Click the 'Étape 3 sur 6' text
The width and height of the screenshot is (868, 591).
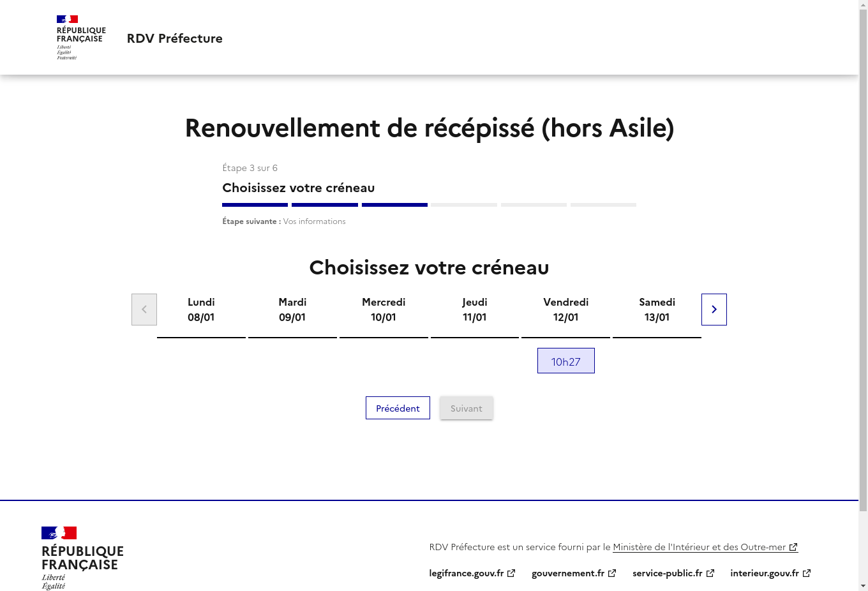250,168
